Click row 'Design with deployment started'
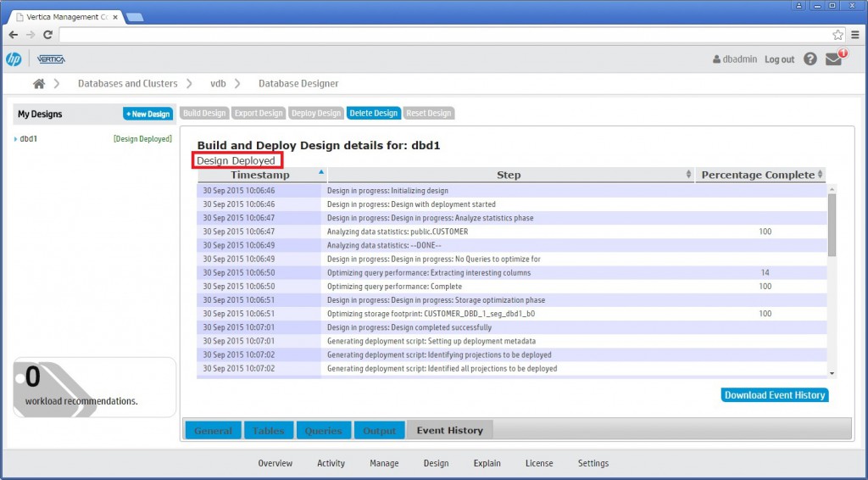Image resolution: width=868 pixels, height=480 pixels. coord(511,204)
